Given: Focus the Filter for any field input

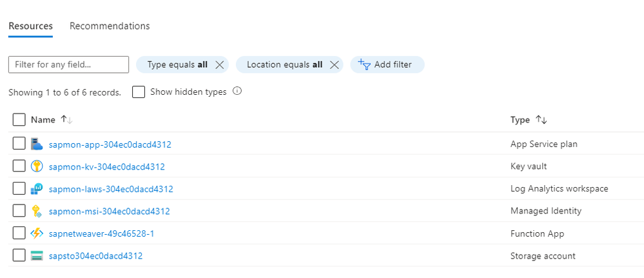Looking at the screenshot, I should point(69,65).
